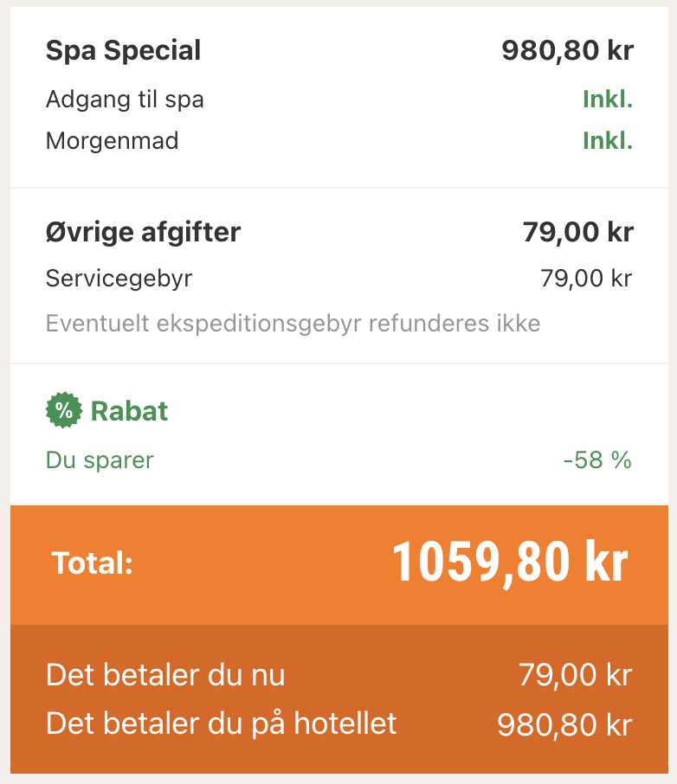This screenshot has width=677, height=784.
Task: Click the Total: label in orange bar
Action: click(x=92, y=563)
